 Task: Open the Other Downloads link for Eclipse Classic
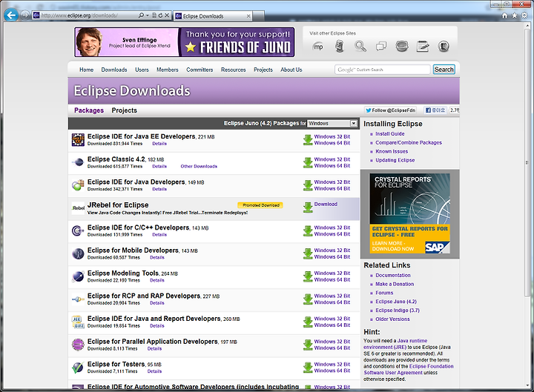199,167
